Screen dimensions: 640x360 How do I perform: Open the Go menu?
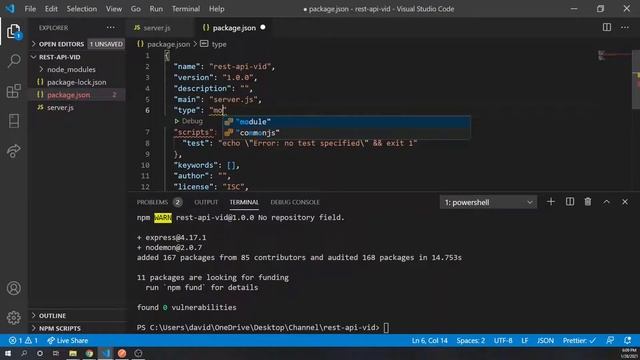coord(136,9)
